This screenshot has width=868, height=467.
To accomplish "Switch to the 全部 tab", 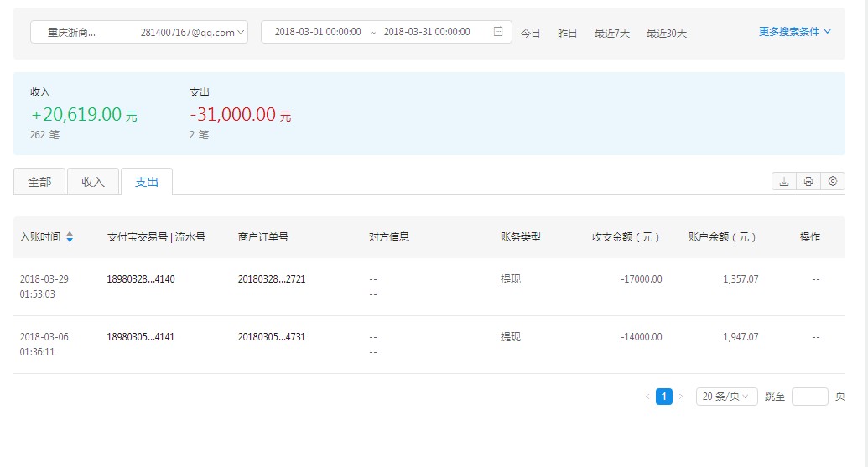I will click(x=39, y=181).
